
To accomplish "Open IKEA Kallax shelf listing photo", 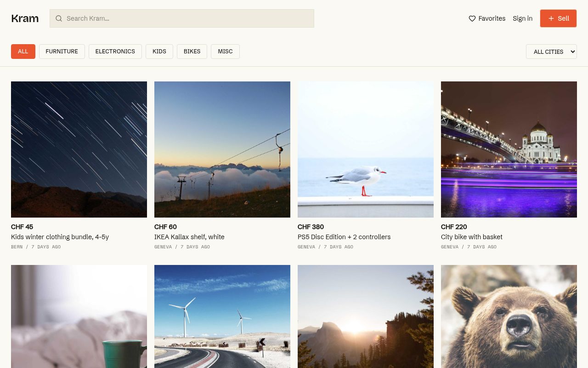I will click(x=222, y=149).
